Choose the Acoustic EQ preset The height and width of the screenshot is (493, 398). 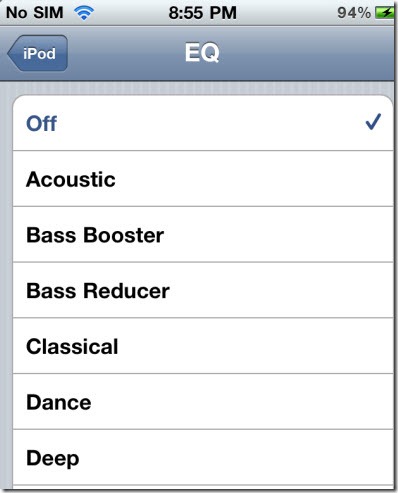click(x=203, y=179)
